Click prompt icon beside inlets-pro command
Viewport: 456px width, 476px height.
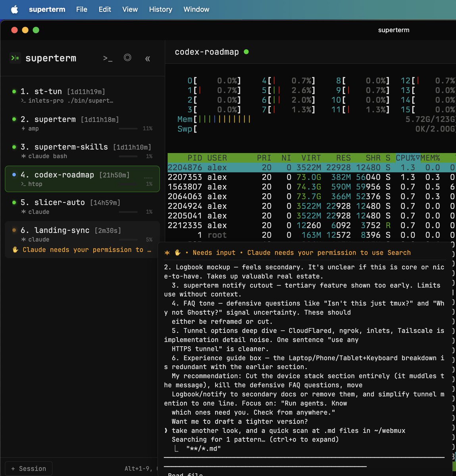click(x=23, y=101)
